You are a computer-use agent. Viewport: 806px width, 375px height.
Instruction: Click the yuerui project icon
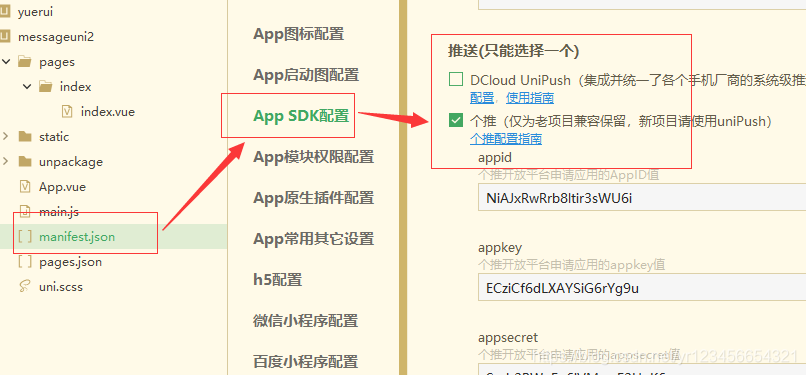click(5, 12)
